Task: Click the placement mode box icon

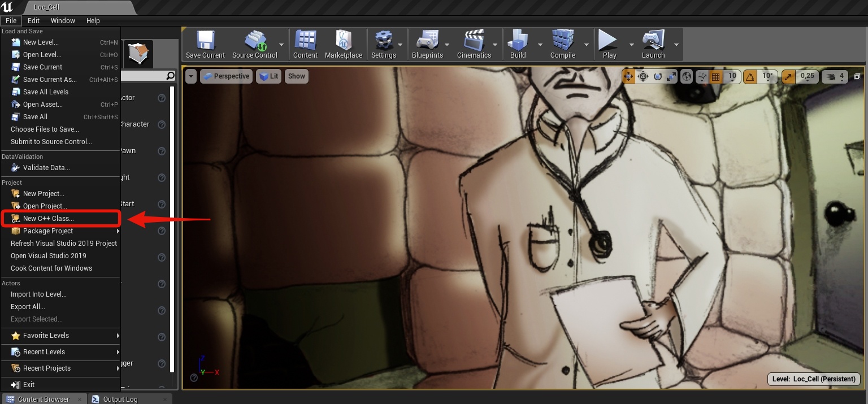Action: click(138, 54)
